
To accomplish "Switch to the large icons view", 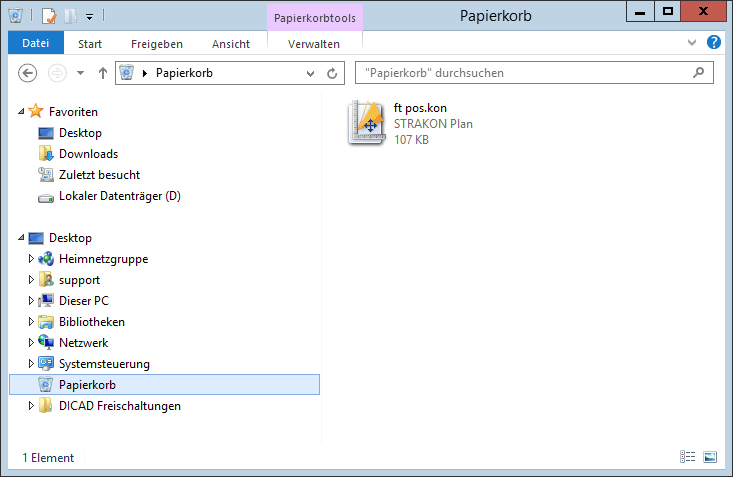I will pos(710,456).
